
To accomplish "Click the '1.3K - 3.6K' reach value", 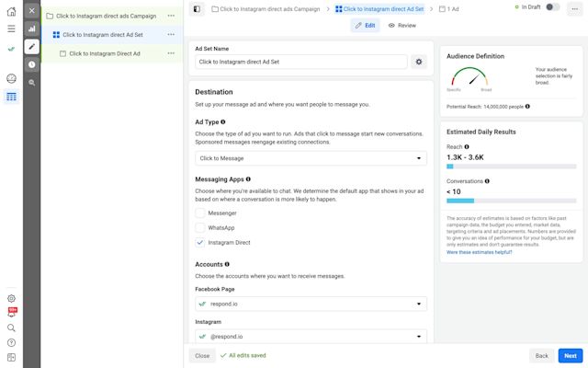I will pyautogui.click(x=465, y=157).
